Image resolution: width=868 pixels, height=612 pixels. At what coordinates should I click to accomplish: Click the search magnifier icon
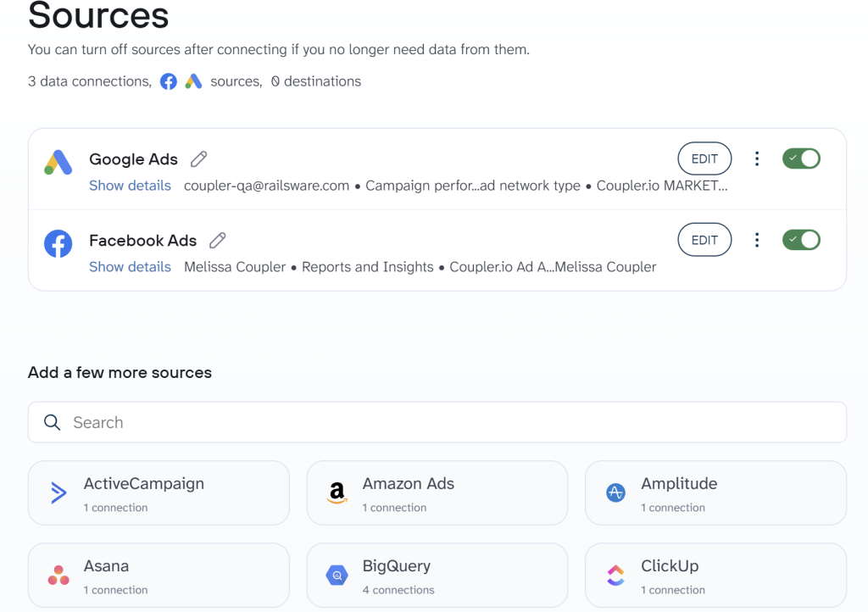tap(53, 422)
